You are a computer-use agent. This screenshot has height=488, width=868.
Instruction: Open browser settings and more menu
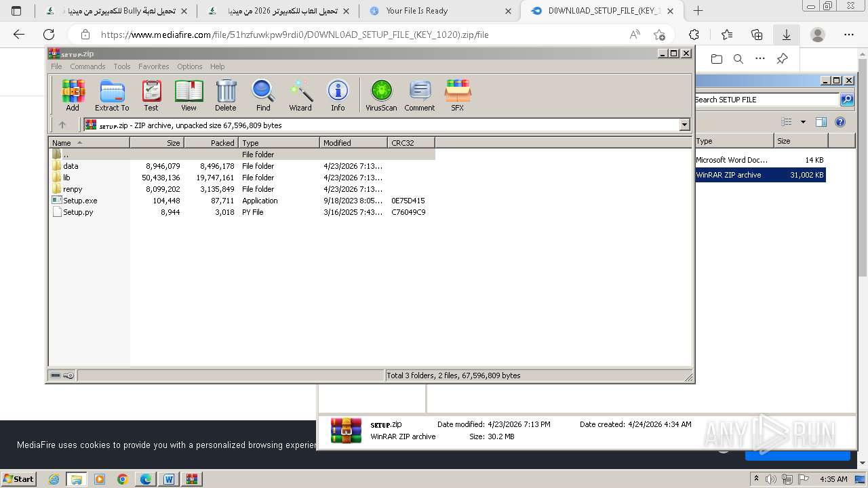click(x=849, y=35)
